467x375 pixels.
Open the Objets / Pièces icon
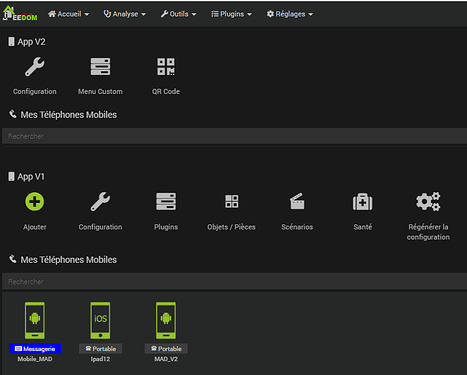pyautogui.click(x=232, y=202)
